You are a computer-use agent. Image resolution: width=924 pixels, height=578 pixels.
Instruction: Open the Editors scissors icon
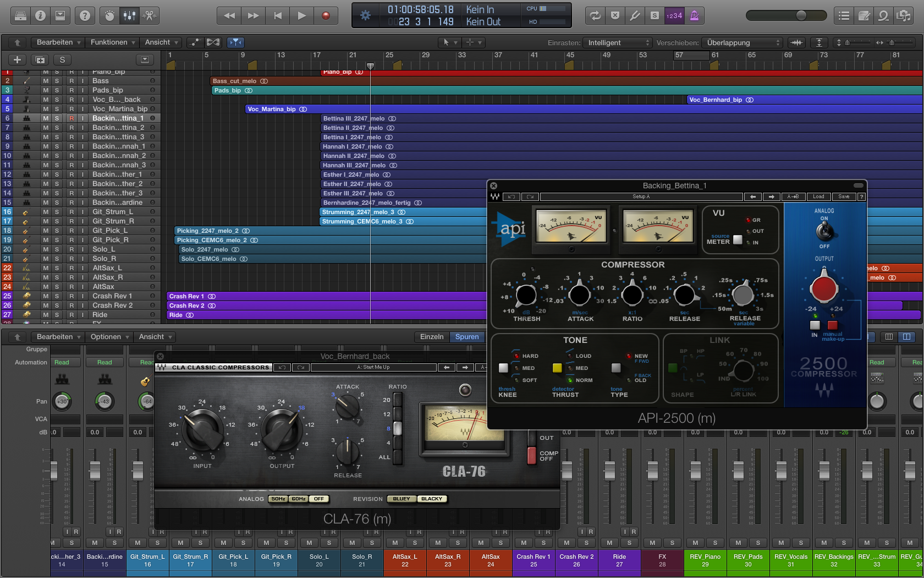(149, 16)
